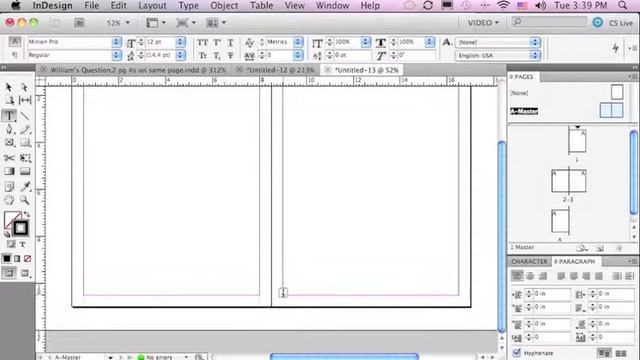Select the Selection (black arrow) tool

pos(9,87)
